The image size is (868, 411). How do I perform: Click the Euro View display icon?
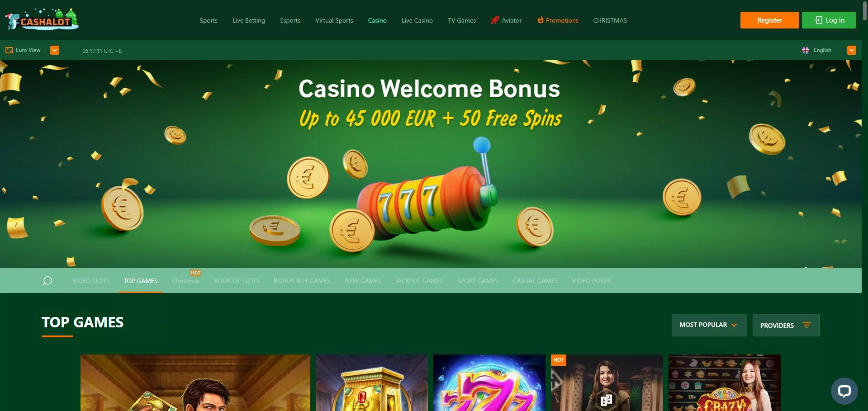[x=9, y=50]
